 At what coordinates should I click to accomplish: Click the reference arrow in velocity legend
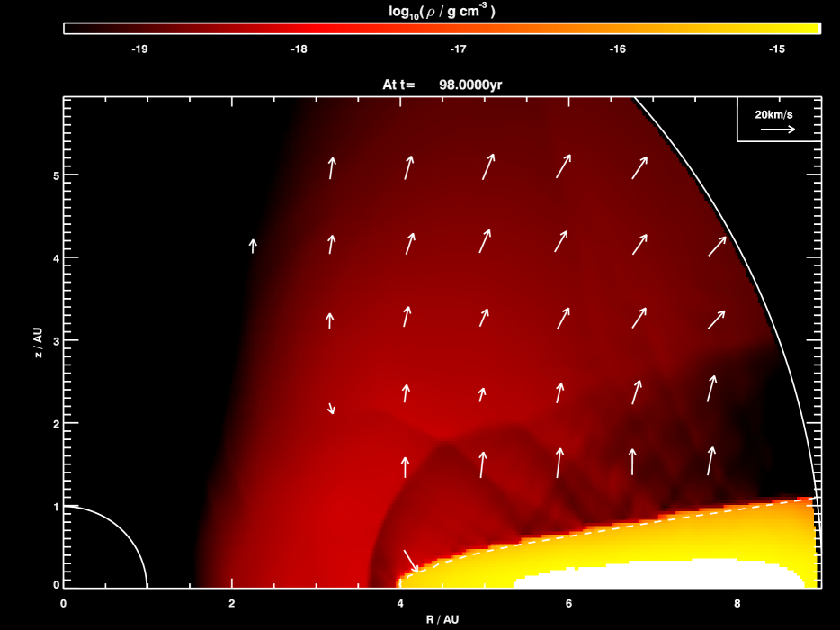[778, 130]
